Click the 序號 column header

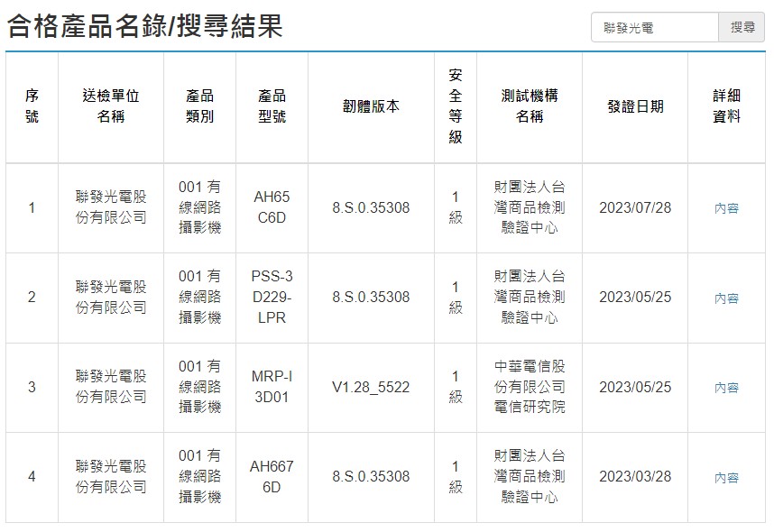[32, 106]
